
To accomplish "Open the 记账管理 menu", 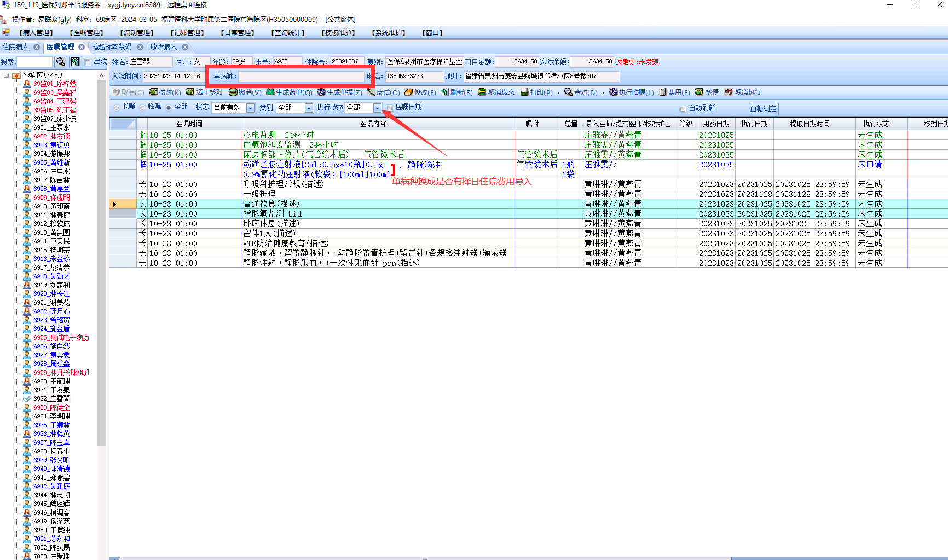I will click(x=187, y=33).
